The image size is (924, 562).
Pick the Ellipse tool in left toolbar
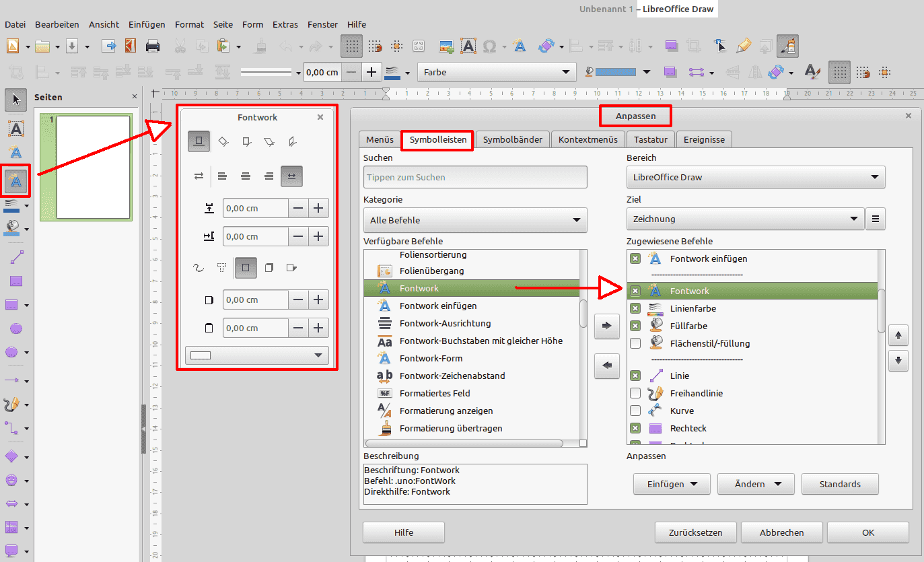16,328
